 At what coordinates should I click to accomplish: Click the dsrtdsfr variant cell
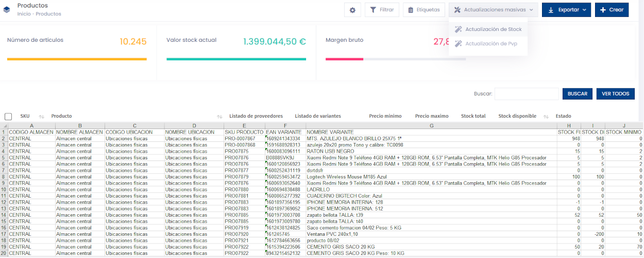click(x=431, y=170)
